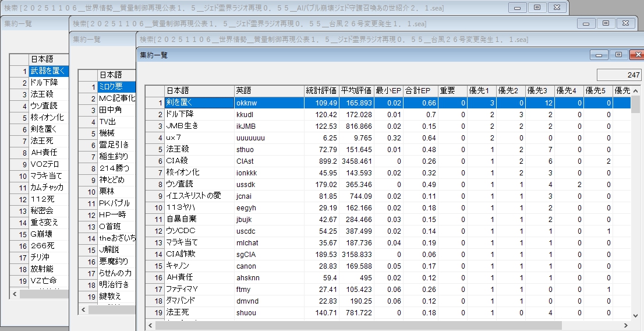Select the row with English code kkudl
This screenshot has width=644, height=331.
point(269,114)
